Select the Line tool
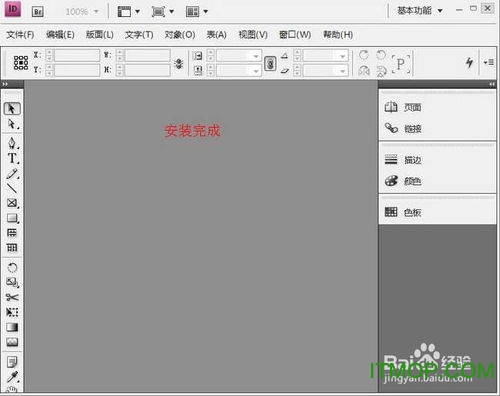 (12, 188)
